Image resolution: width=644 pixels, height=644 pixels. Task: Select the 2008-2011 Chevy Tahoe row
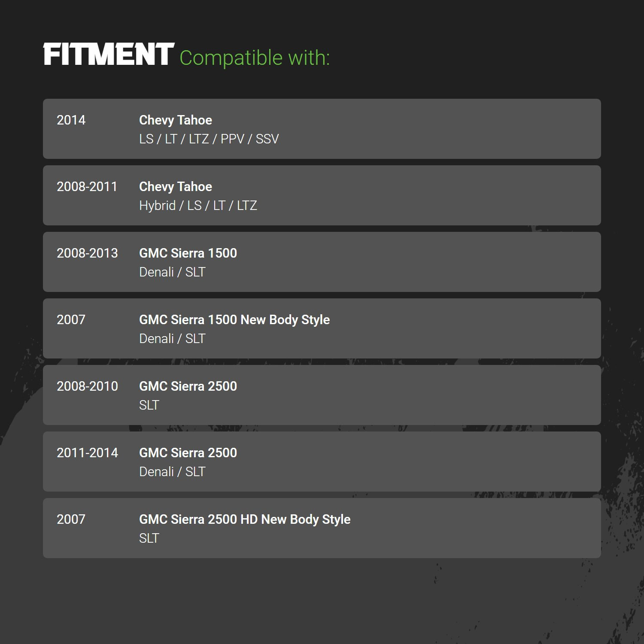(x=322, y=195)
